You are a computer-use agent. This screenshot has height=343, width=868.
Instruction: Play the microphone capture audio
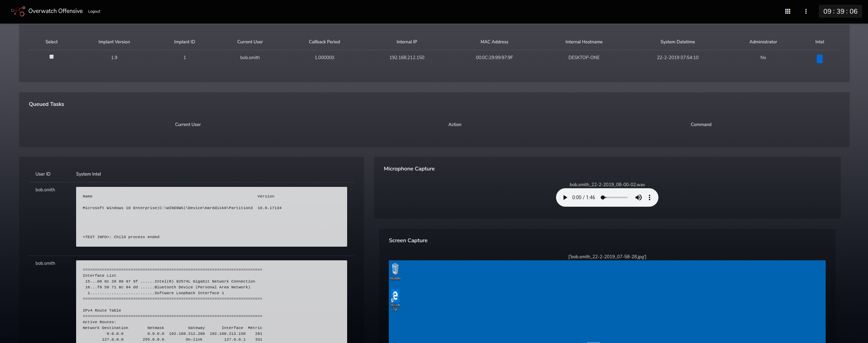point(565,197)
